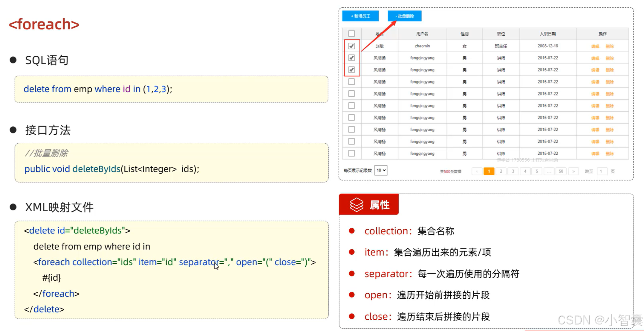Click the previous page arrow in pagination

477,171
